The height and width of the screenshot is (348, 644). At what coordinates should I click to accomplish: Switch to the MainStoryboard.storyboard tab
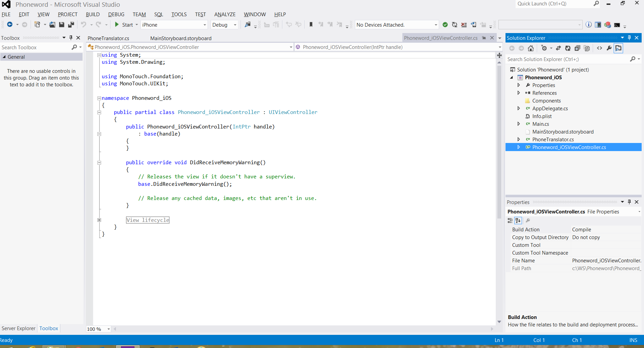click(x=181, y=38)
